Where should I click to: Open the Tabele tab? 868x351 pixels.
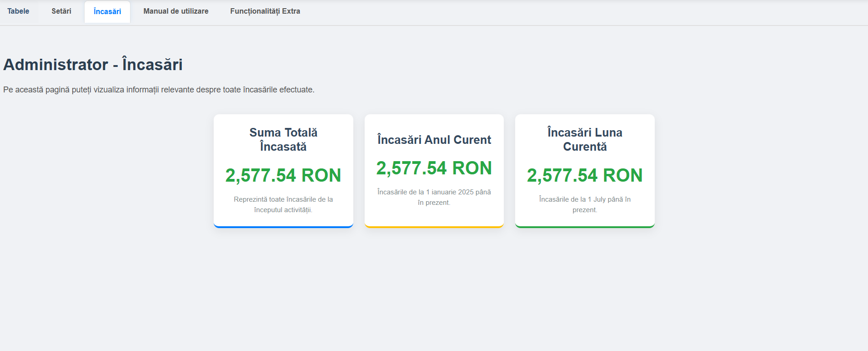pos(18,11)
